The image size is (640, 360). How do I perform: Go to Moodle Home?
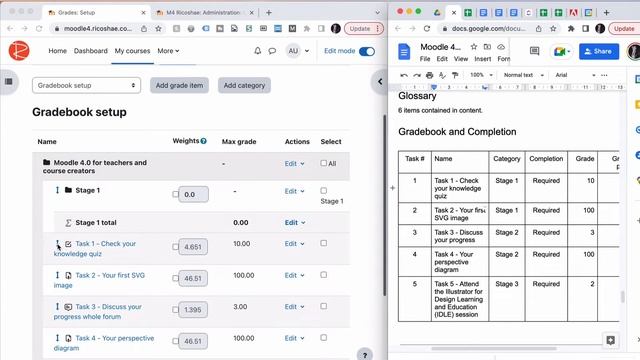pyautogui.click(x=58, y=51)
